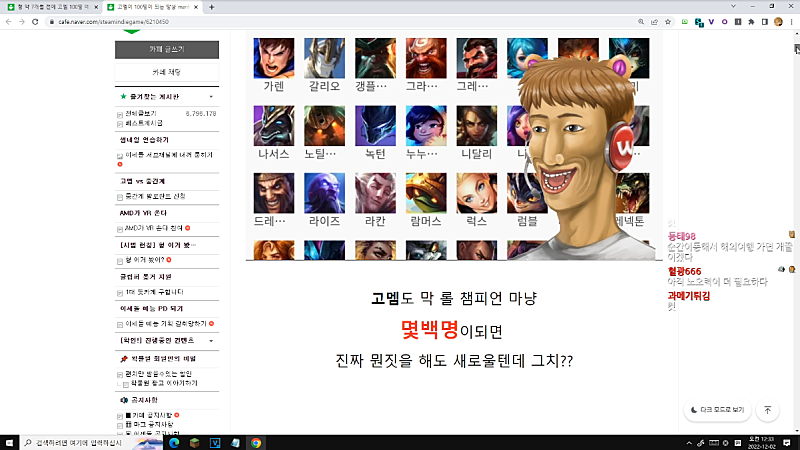Click the 카페 글쓰기 button
Viewport: 800px width, 450px height.
point(167,49)
